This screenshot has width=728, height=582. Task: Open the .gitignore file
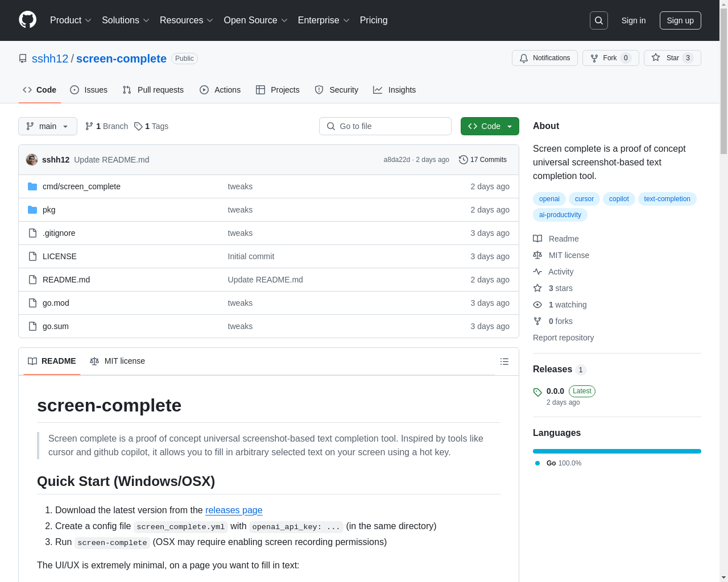coord(59,233)
